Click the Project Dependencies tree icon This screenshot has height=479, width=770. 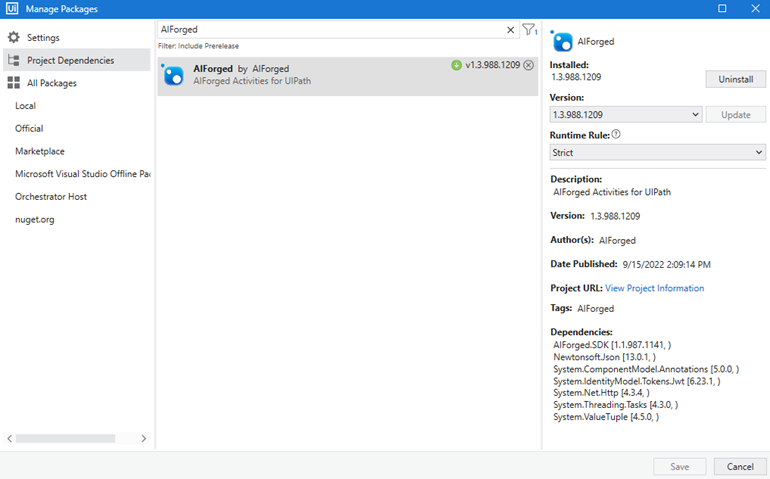click(14, 60)
